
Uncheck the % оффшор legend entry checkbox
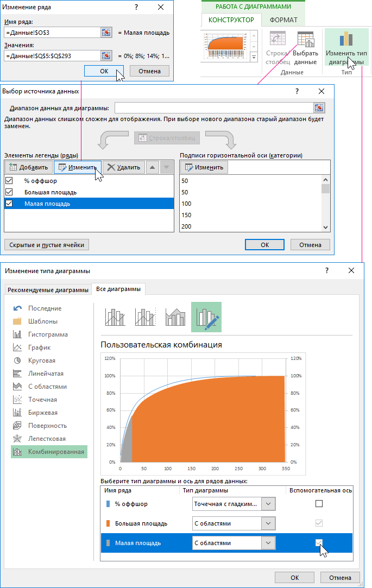pos(9,181)
